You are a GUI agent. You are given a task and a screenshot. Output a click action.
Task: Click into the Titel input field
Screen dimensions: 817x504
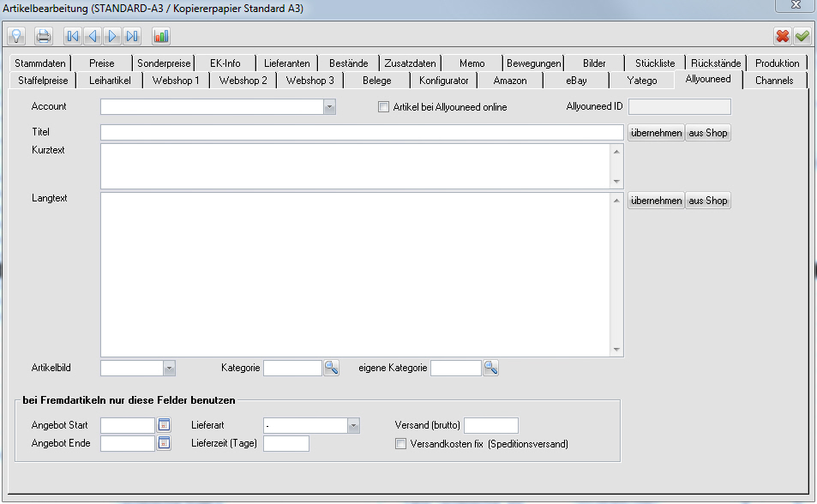tap(361, 133)
